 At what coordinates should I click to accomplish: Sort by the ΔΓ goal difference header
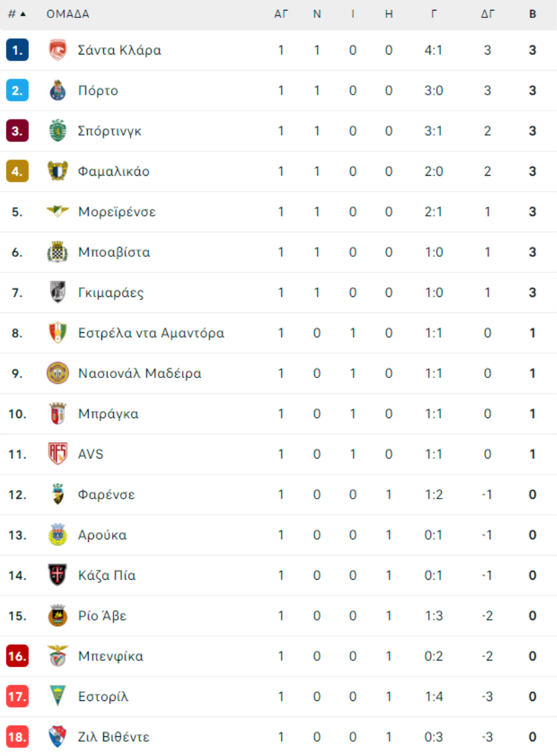[x=488, y=14]
